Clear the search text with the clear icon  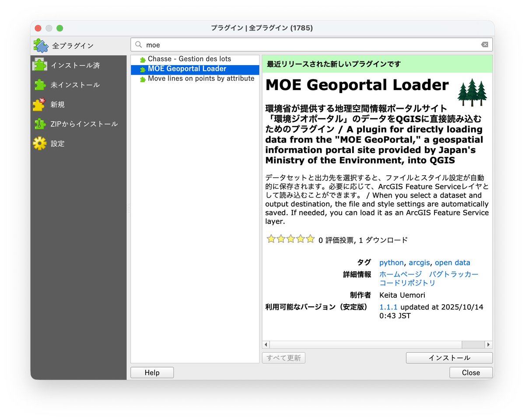click(x=485, y=45)
